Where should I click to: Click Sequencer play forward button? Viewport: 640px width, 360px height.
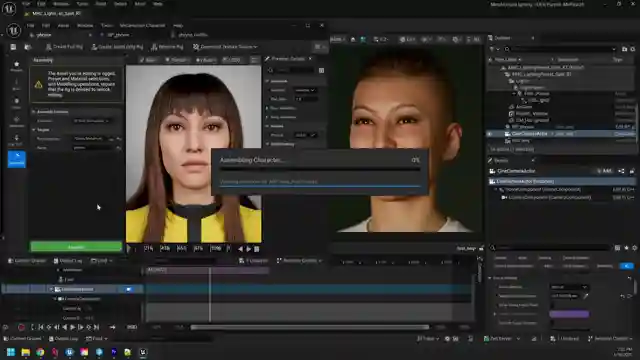pos(72,327)
